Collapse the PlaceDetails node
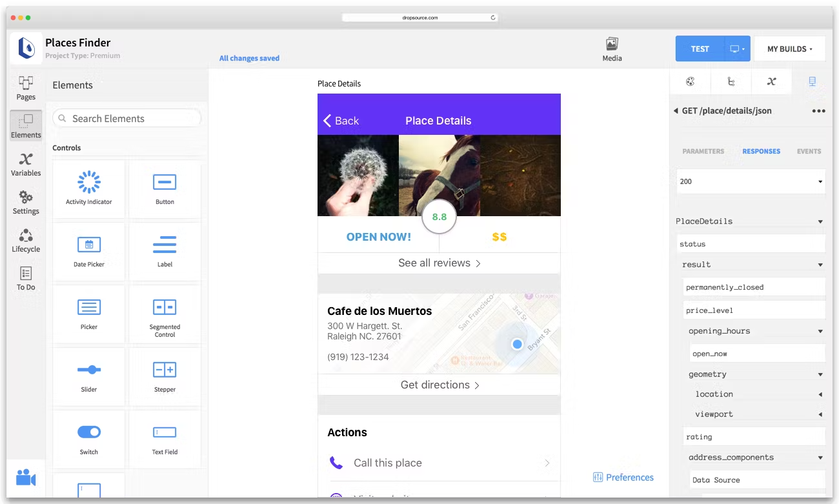 [820, 221]
